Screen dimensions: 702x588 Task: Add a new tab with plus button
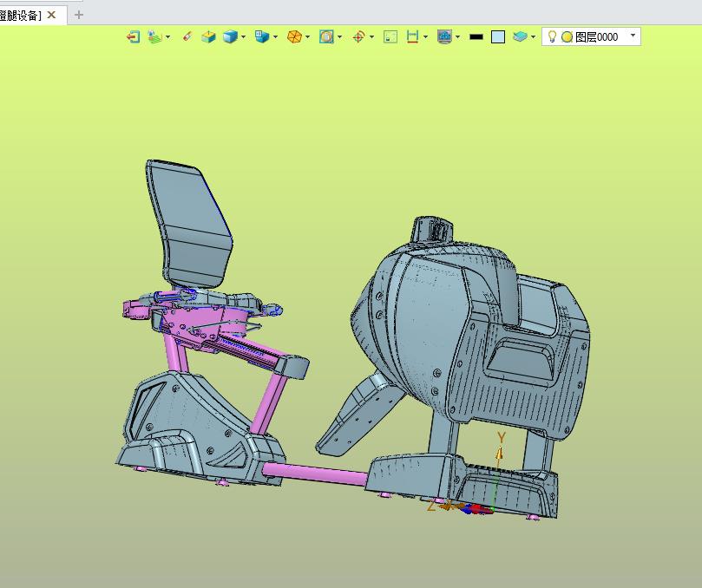tap(79, 15)
